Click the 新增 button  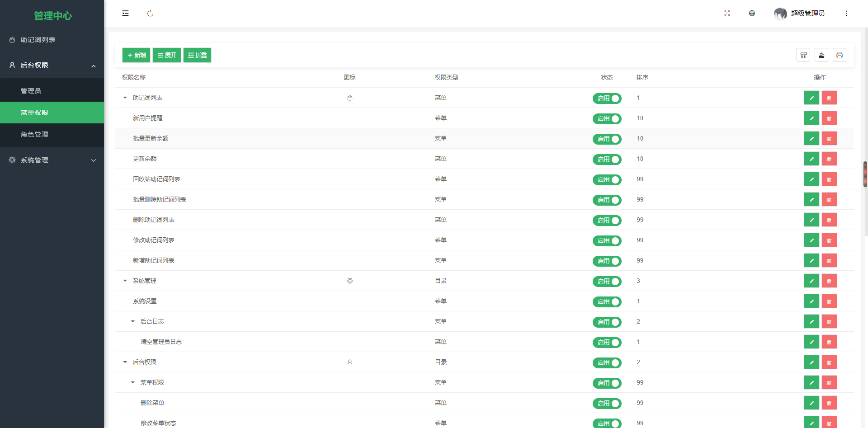pos(136,55)
